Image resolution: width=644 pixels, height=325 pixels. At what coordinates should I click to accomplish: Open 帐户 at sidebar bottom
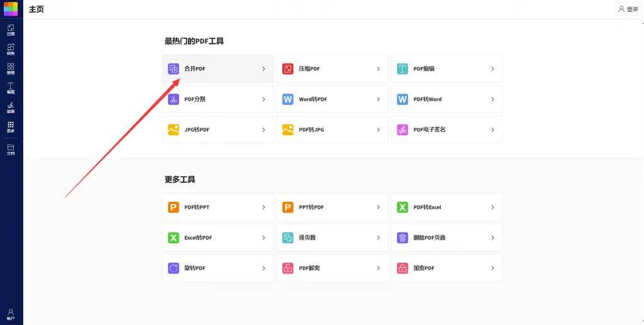[x=11, y=315]
